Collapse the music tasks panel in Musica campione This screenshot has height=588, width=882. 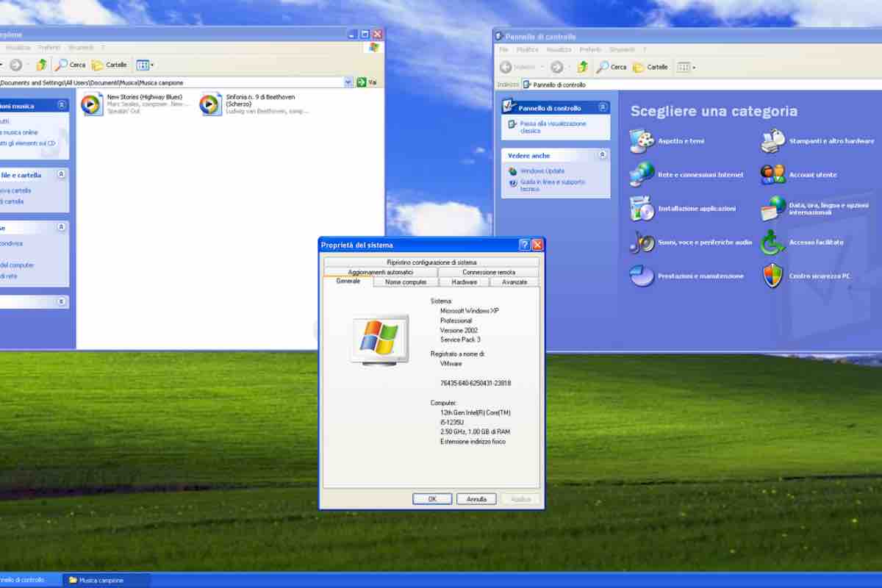tap(62, 105)
